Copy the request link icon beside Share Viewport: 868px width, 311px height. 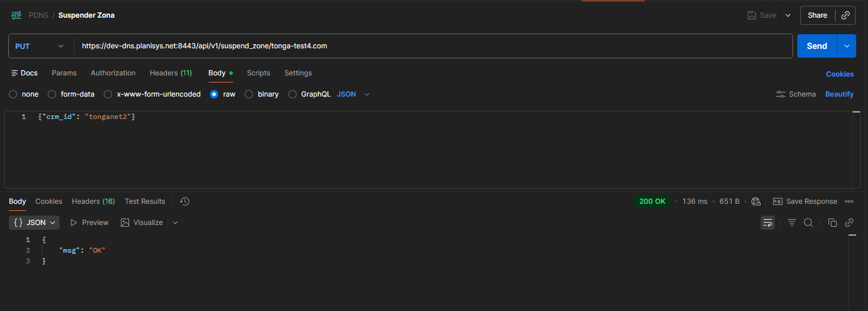click(x=846, y=15)
